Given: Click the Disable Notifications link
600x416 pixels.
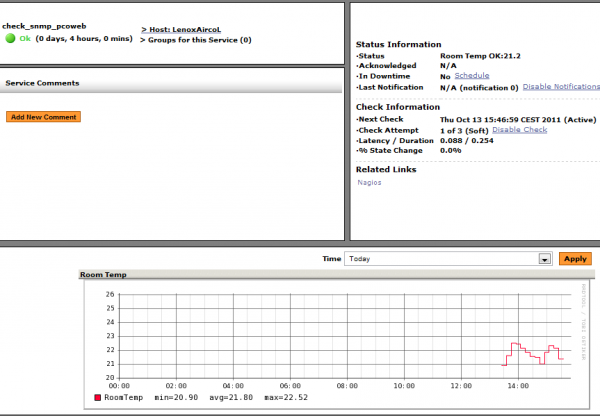Looking at the screenshot, I should coord(560,87).
